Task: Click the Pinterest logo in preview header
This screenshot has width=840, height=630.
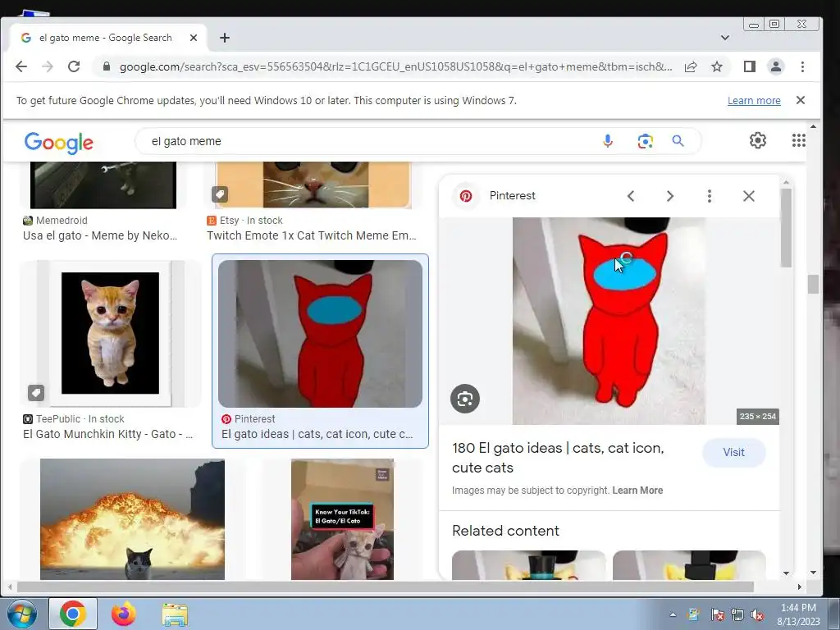Action: (x=466, y=196)
